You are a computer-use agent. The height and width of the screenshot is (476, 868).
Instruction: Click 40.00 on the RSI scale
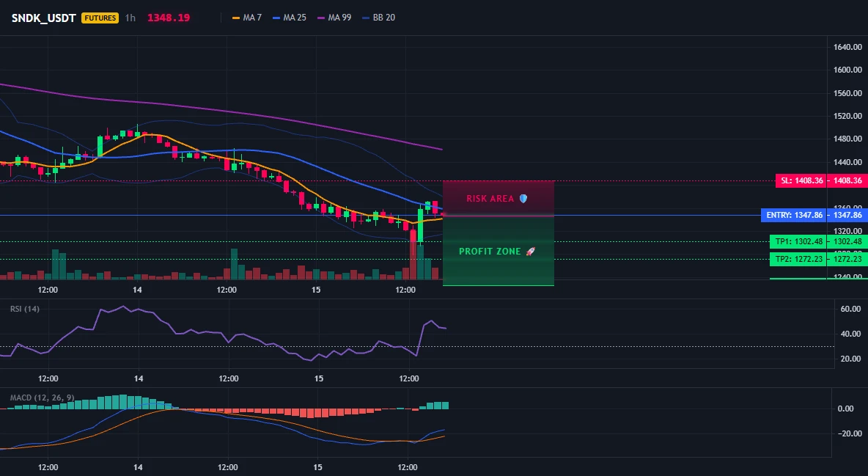[851, 334]
